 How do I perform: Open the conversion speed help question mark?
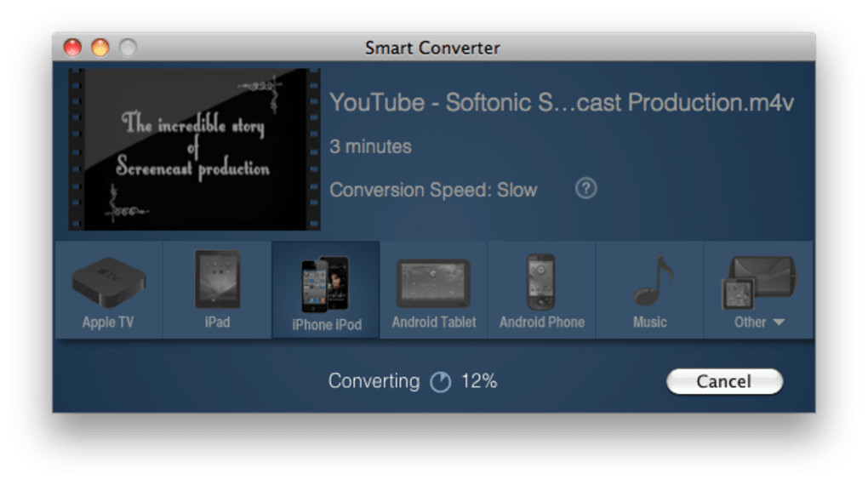(x=585, y=189)
